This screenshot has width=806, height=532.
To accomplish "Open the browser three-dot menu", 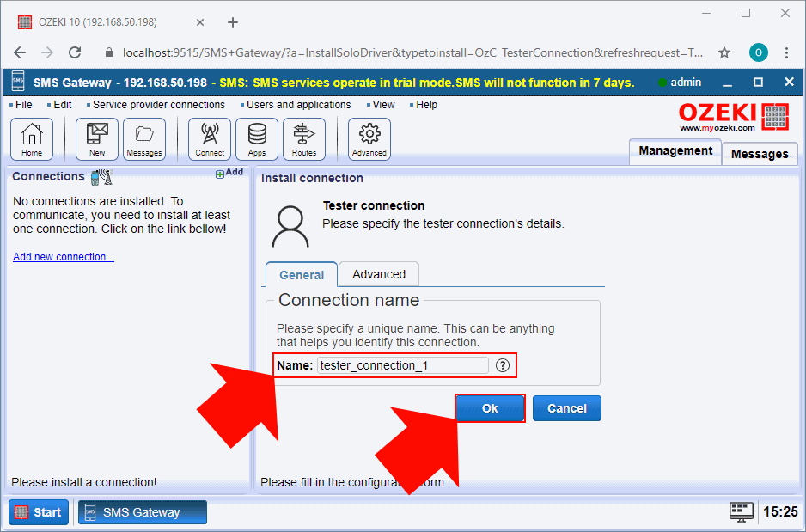I will pyautogui.click(x=786, y=52).
